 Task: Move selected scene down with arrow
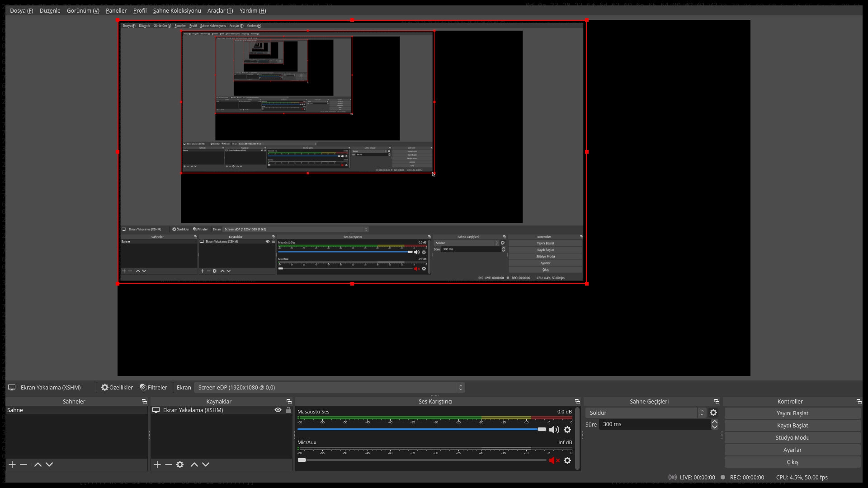tap(49, 465)
